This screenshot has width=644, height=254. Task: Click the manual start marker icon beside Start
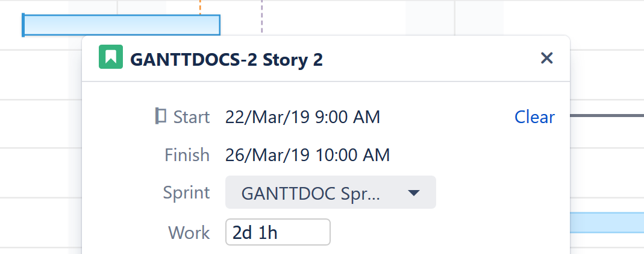coord(161,116)
